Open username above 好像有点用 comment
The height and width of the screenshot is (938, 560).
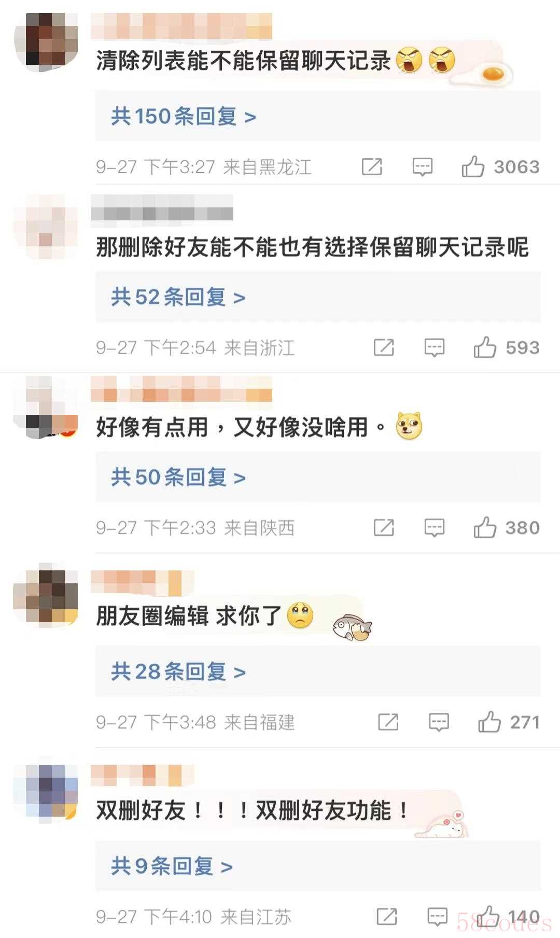pos(181,389)
